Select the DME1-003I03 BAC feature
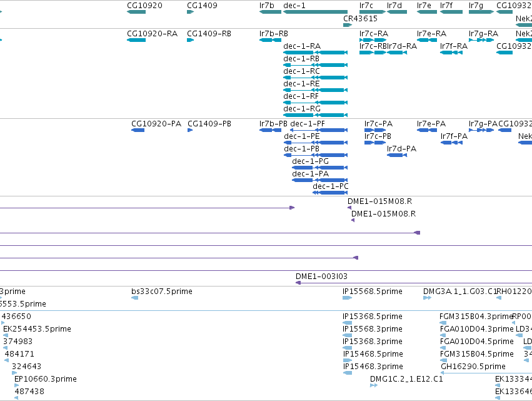Viewport: 532px width, 401px height. (x=414, y=283)
